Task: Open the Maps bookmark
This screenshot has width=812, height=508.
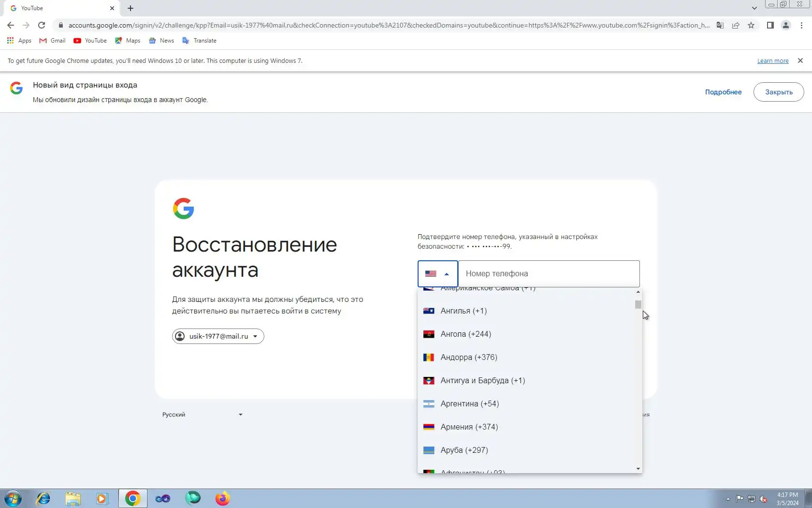Action: coord(128,41)
